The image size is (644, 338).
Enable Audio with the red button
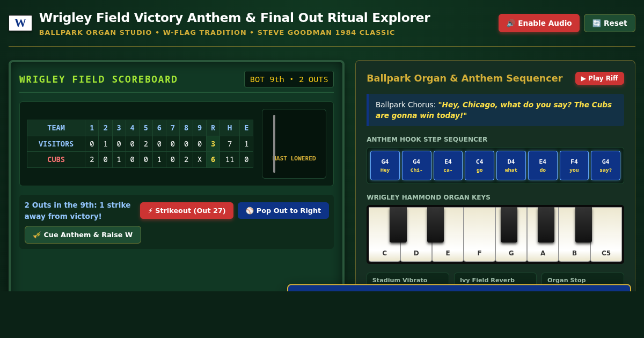[539, 23]
